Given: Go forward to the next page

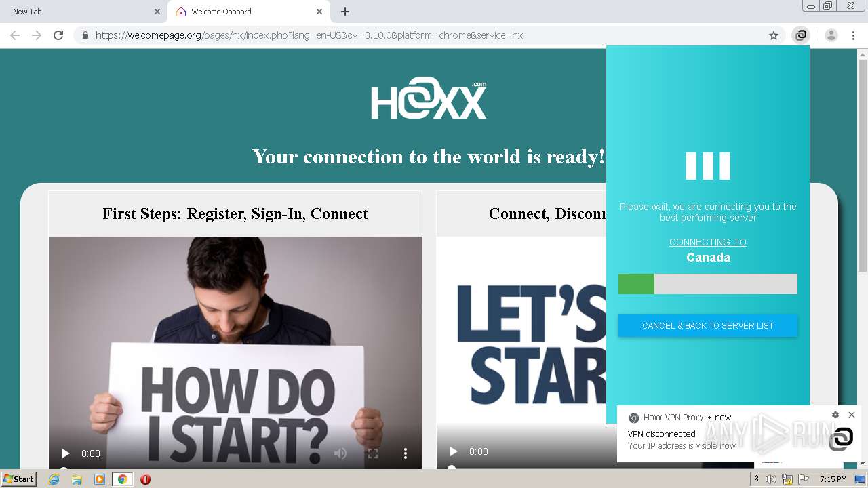Looking at the screenshot, I should tap(37, 35).
